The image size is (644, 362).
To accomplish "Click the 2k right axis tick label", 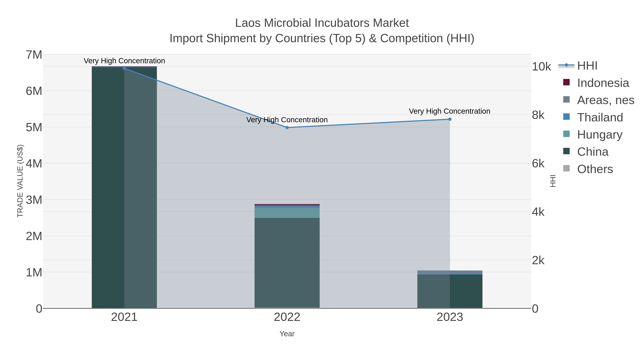I will (x=538, y=260).
